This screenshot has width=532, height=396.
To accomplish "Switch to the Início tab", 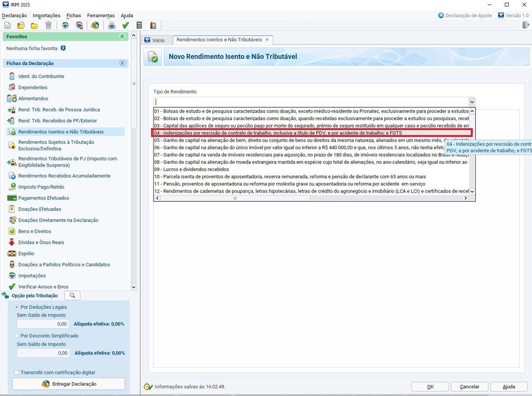I will (155, 40).
